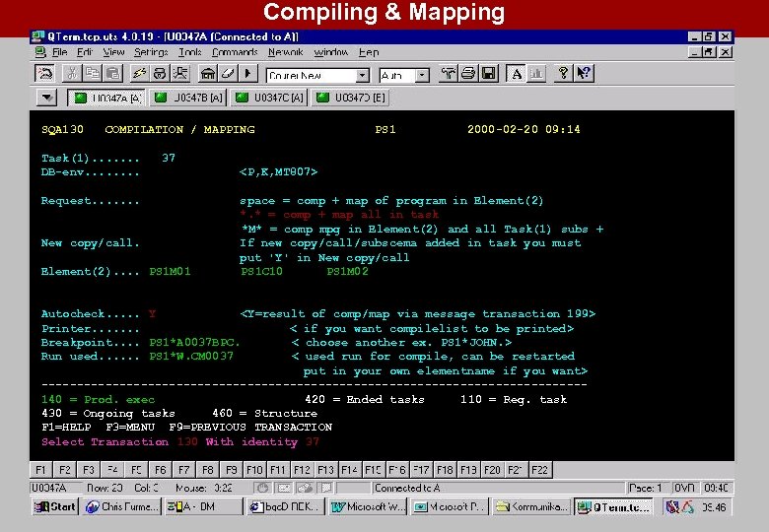Viewport: 769px width, 532px height.
Task: Open the Settings menu
Action: (x=151, y=52)
